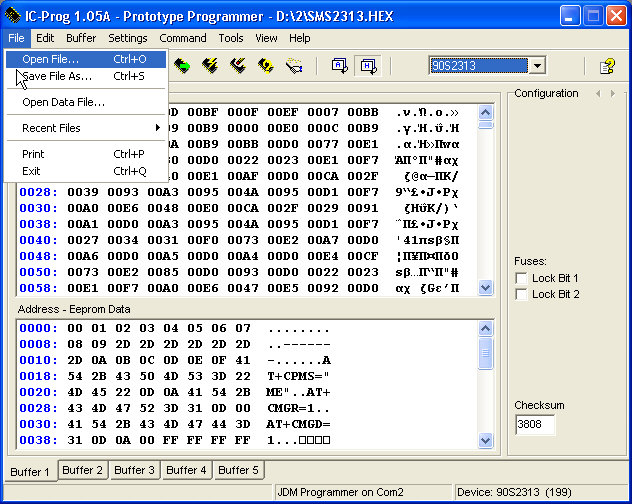632x504 pixels.
Task: Click the IC-Prog title bar icon
Action: pos(12,16)
